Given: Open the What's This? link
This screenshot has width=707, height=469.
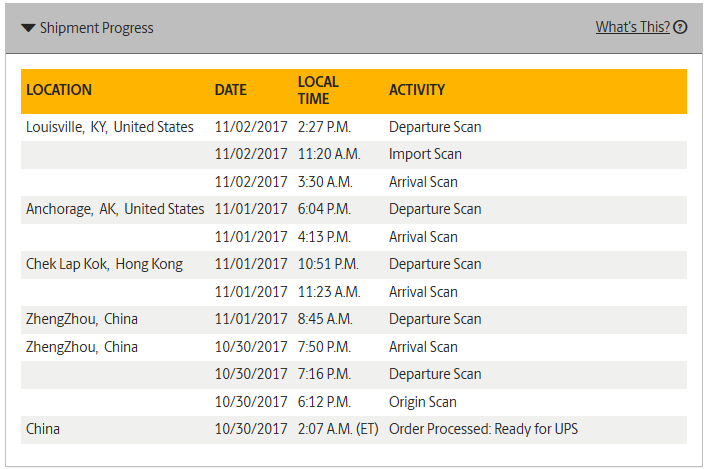Looking at the screenshot, I should (x=632, y=28).
